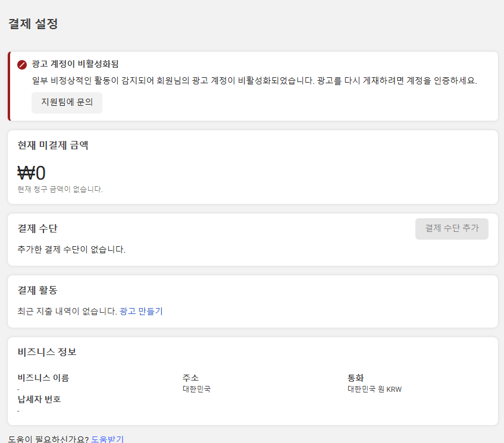Click the account deactivation description text
Image resolution: width=504 pixels, height=443 pixels.
[254, 80]
